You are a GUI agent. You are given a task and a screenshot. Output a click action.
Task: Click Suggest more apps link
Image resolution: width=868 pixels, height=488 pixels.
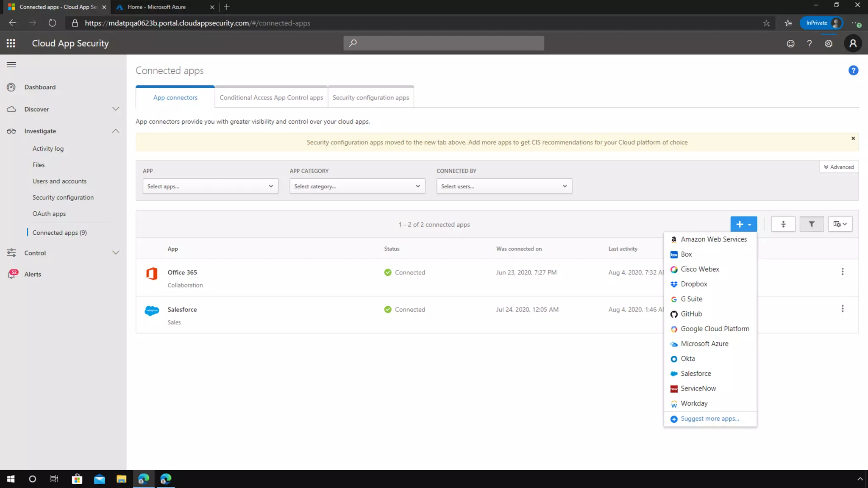pyautogui.click(x=709, y=419)
